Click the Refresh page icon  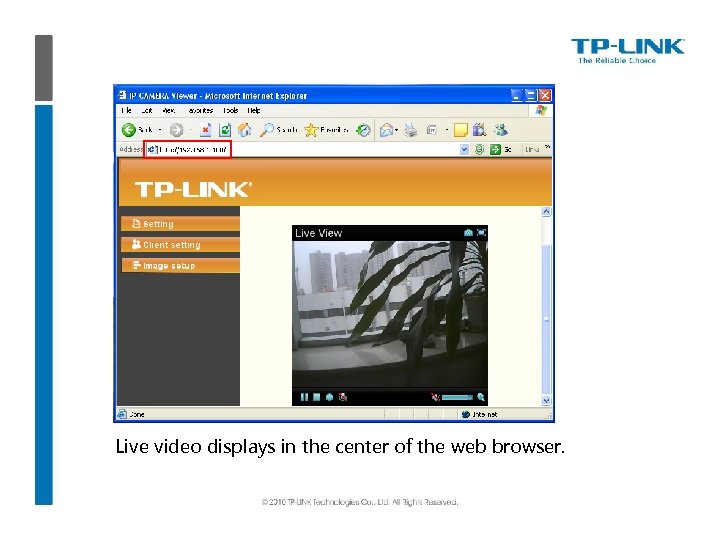(225, 130)
